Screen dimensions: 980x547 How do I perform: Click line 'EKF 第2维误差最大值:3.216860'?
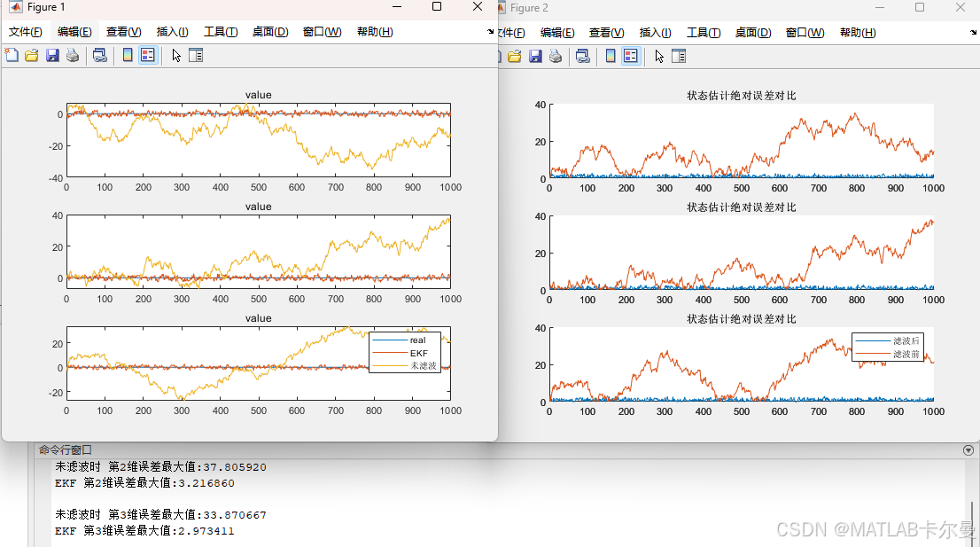click(x=144, y=483)
